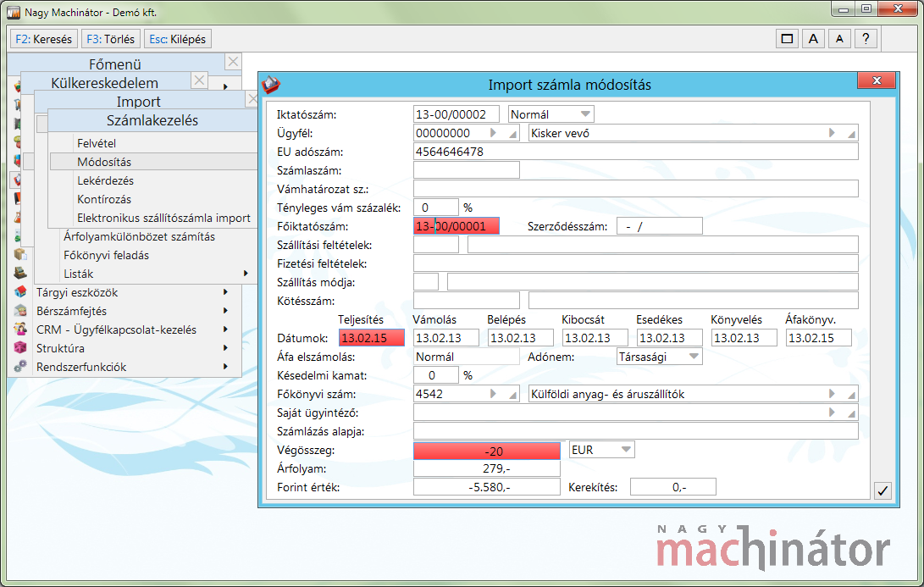
Task: Click the F2: Keresés button
Action: click(43, 39)
